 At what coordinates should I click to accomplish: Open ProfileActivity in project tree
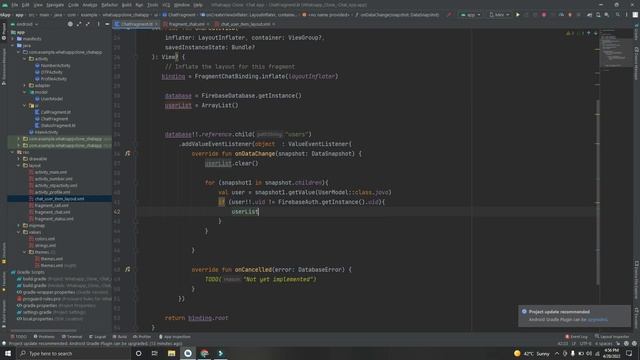tap(53, 79)
